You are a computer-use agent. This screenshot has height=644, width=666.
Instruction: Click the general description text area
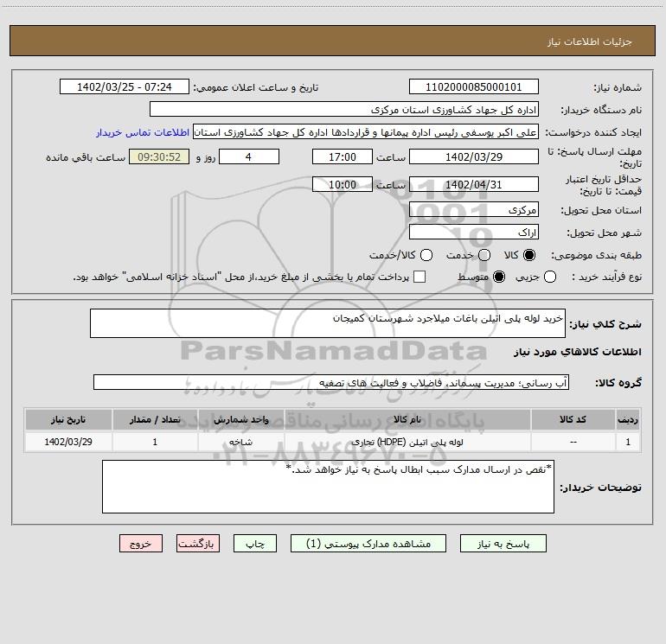point(328,323)
